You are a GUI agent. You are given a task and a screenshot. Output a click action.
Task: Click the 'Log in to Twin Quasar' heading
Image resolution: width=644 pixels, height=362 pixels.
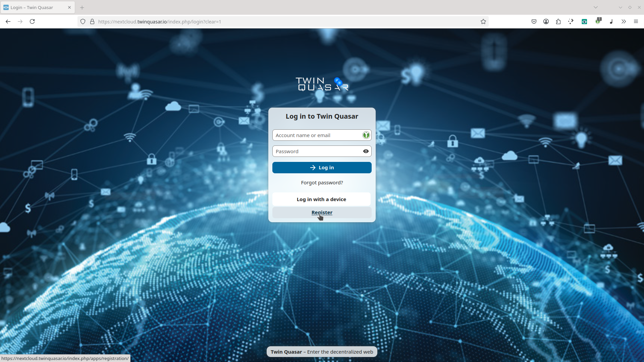click(322, 116)
